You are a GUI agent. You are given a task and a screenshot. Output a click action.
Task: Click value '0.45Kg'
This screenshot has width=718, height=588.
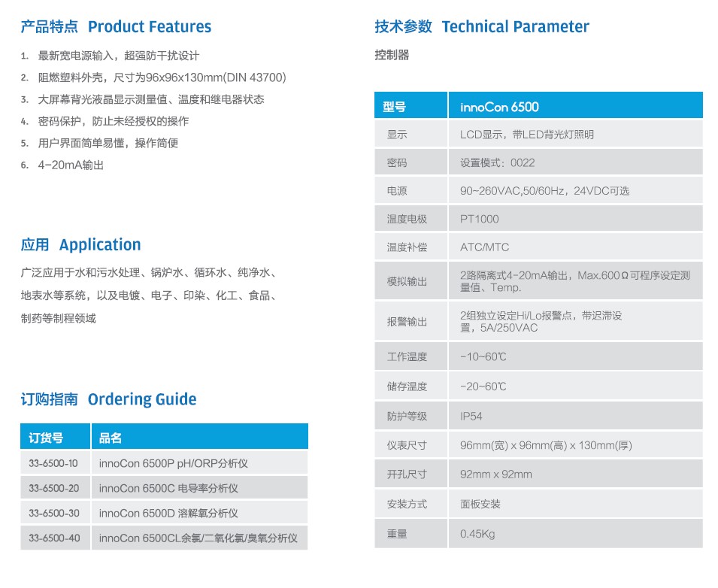pyautogui.click(x=477, y=534)
